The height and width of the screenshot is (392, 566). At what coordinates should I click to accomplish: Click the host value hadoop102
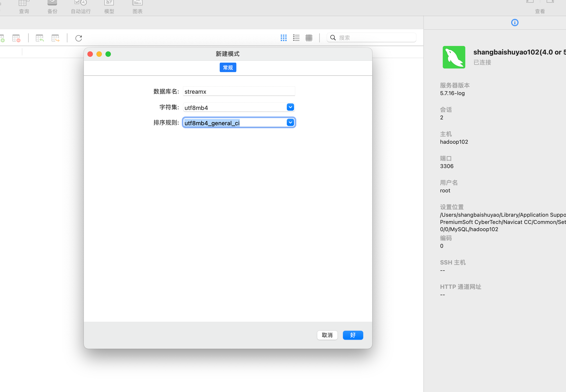(x=454, y=142)
